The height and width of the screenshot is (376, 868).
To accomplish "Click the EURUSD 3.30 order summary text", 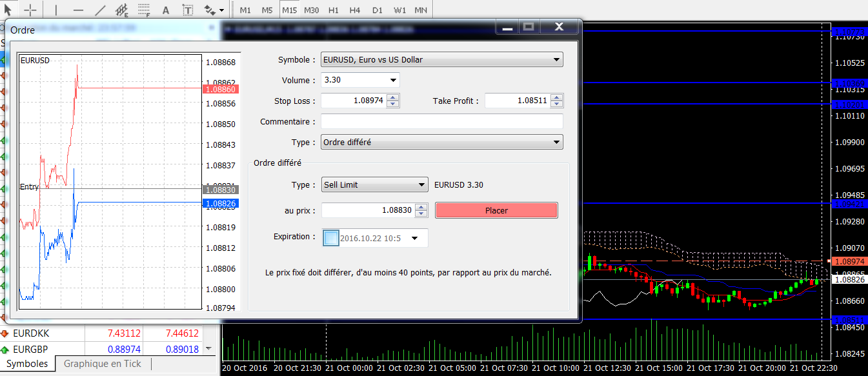I will (x=459, y=185).
